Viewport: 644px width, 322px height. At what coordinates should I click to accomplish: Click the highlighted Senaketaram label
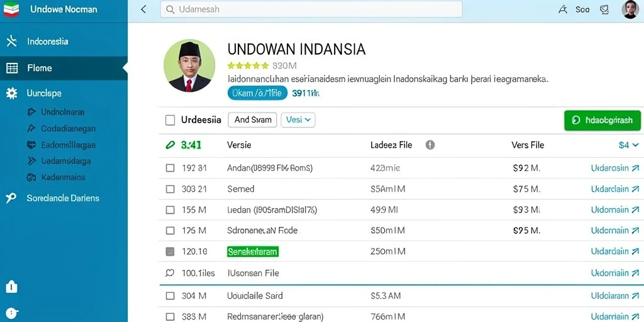[253, 252]
